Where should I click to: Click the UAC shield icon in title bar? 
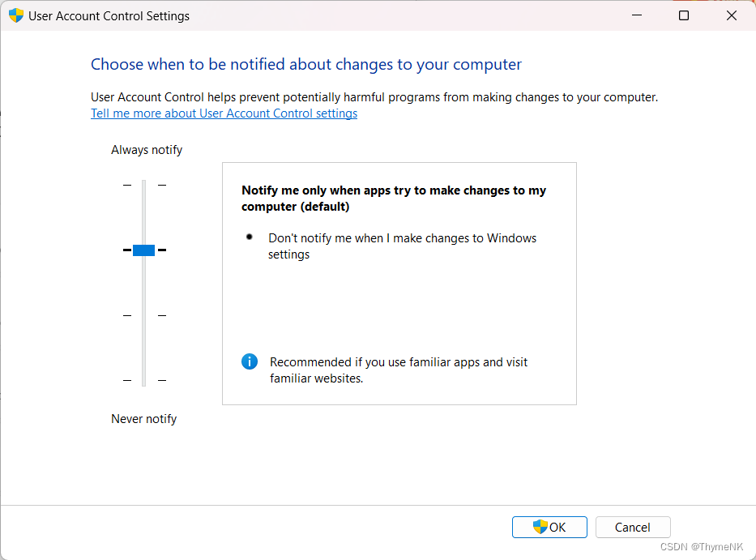click(16, 15)
